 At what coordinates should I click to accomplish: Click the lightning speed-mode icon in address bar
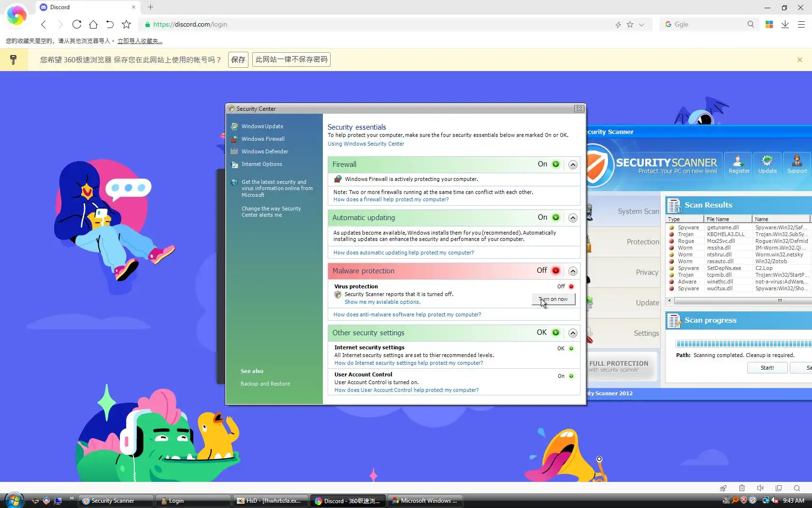[618, 25]
